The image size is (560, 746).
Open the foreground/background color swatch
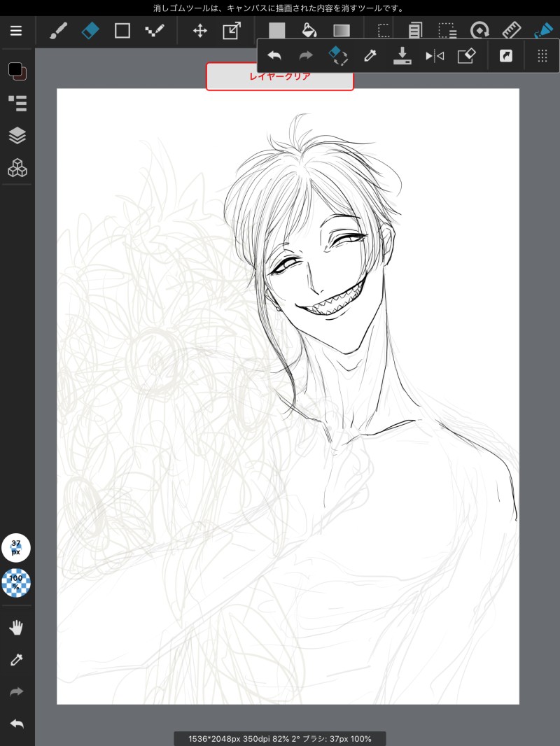click(17, 71)
